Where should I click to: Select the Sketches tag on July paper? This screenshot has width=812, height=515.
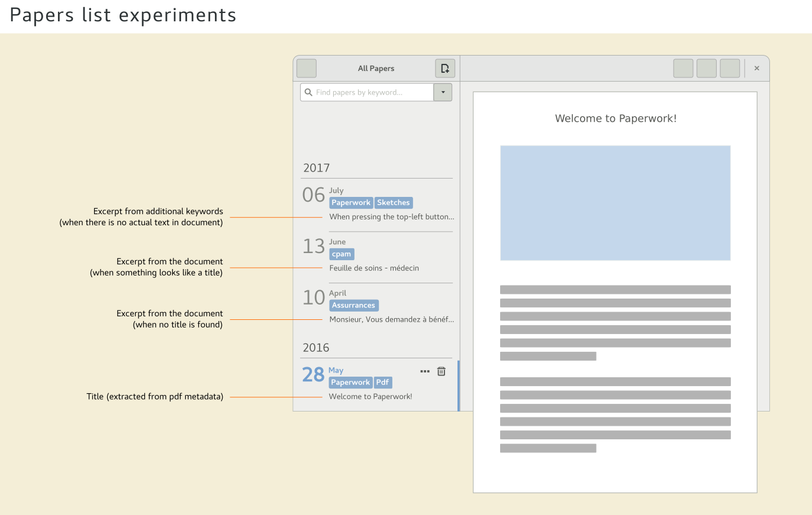tap(394, 203)
